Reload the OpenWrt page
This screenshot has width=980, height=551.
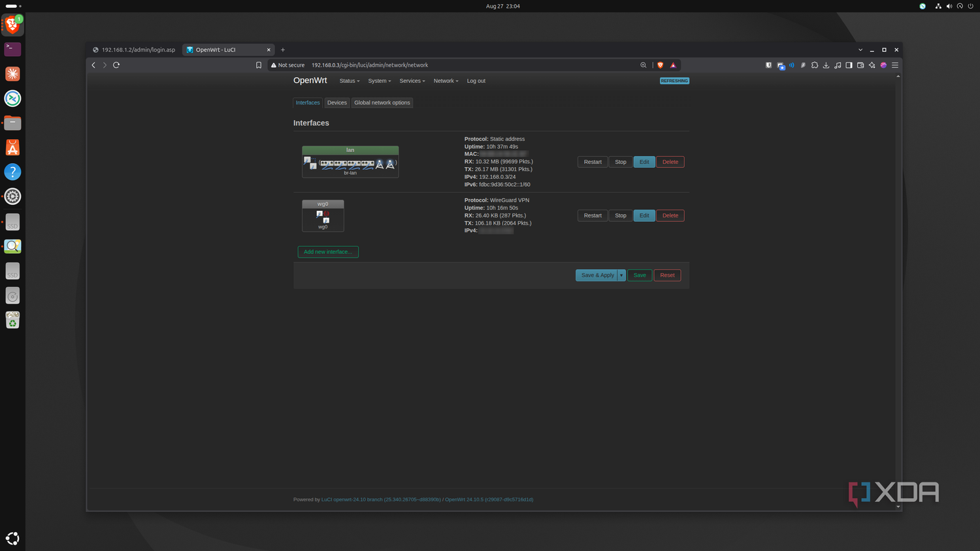click(x=116, y=65)
